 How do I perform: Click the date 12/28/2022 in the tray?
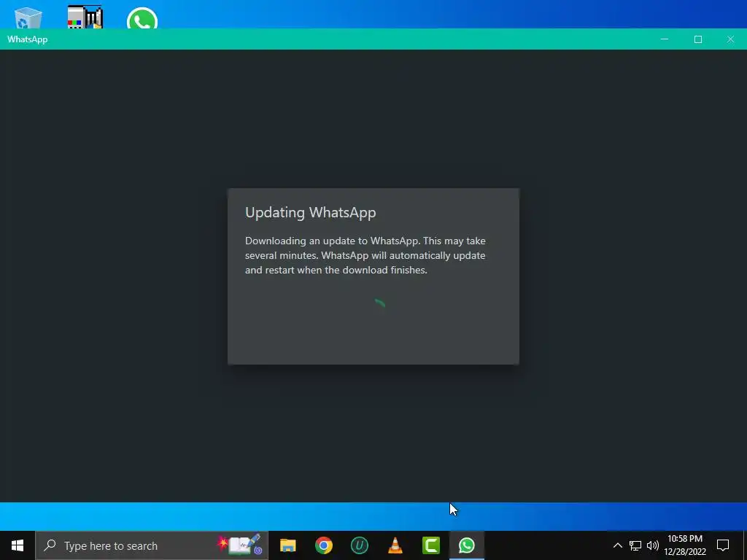click(x=685, y=552)
